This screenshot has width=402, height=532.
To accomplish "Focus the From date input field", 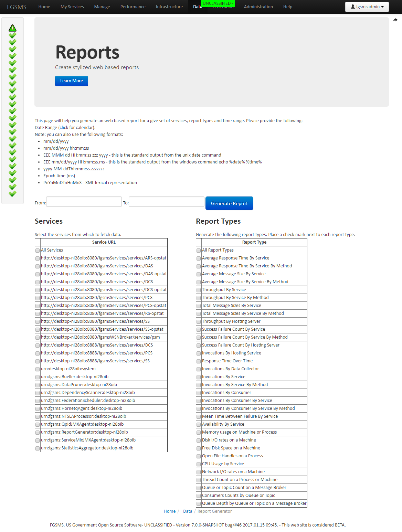I will [x=84, y=202].
